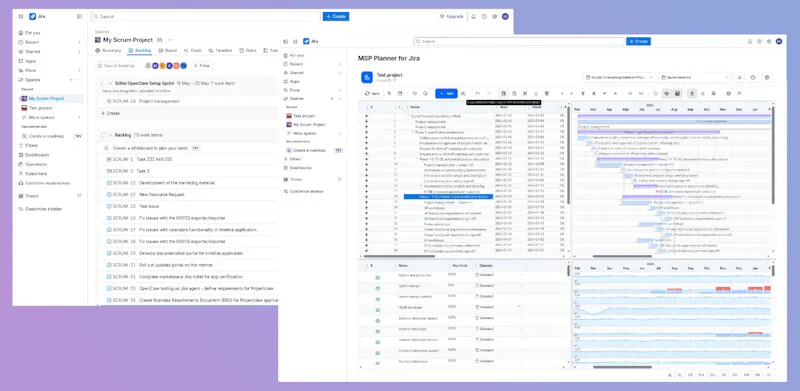Click search field in back Jira window header
The width and height of the screenshot is (800, 391).
pyautogui.click(x=206, y=16)
